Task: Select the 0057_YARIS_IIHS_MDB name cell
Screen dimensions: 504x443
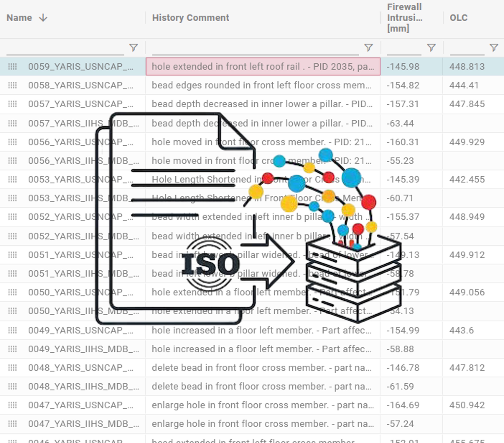Action: pos(84,123)
